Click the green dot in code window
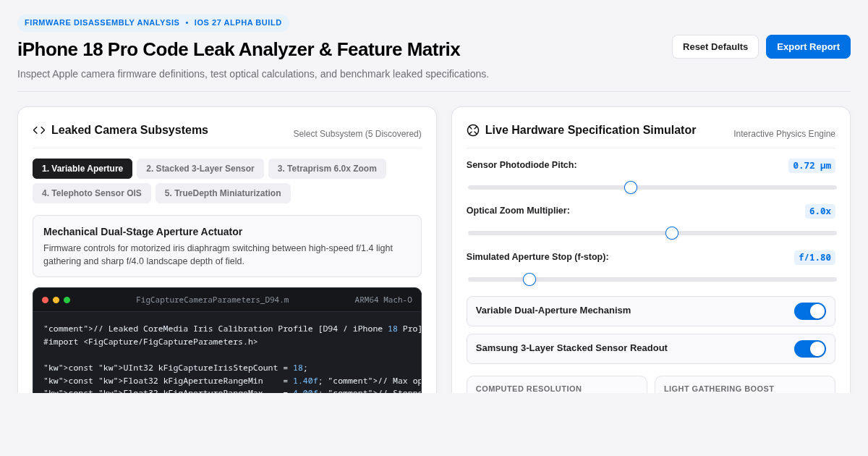The image size is (868, 456). pyautogui.click(x=67, y=300)
